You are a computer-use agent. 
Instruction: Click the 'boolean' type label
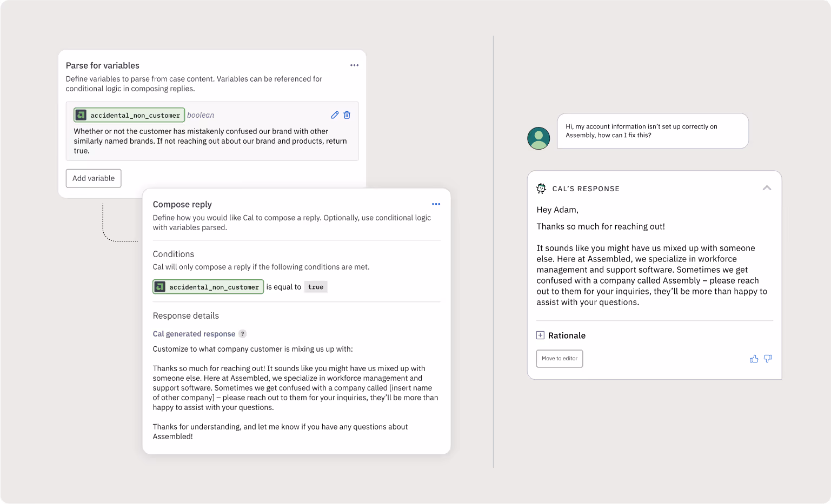[x=201, y=115]
